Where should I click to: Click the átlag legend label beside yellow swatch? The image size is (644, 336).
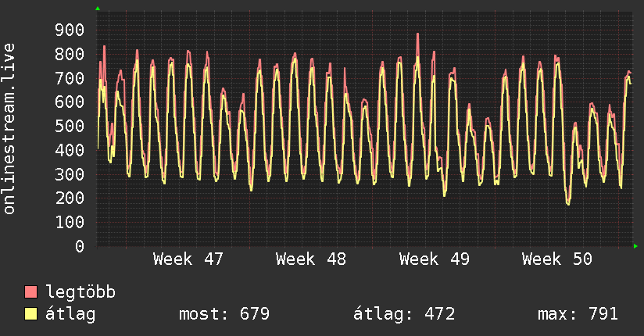(x=70, y=314)
